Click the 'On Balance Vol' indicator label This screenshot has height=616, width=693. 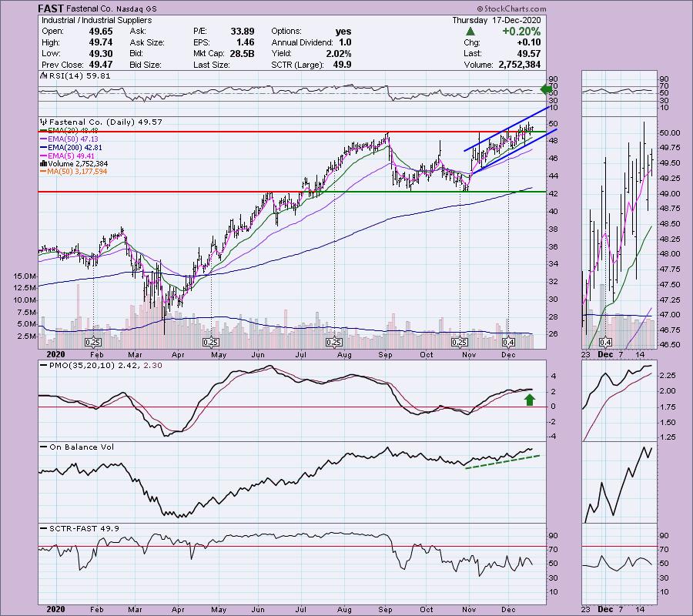(x=77, y=447)
